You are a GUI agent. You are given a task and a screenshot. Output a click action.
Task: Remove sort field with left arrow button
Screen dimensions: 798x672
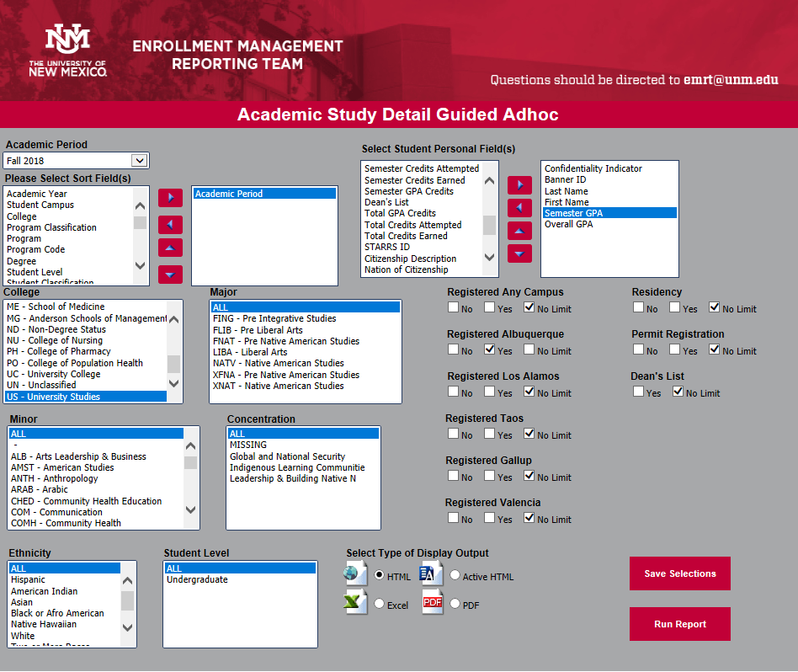tap(170, 225)
